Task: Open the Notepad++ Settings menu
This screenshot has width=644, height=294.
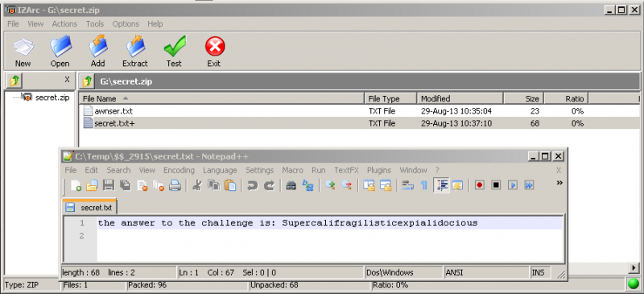Action: 259,170
